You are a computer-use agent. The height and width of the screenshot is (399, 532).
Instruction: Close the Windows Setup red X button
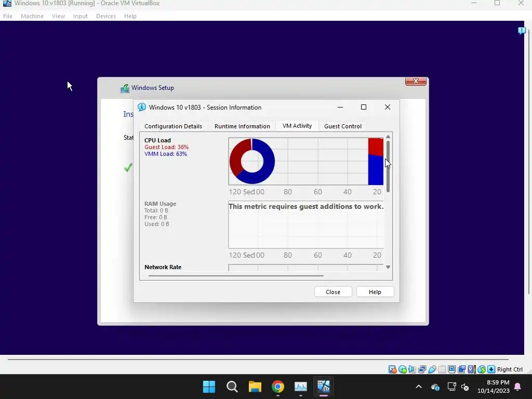tap(416, 81)
